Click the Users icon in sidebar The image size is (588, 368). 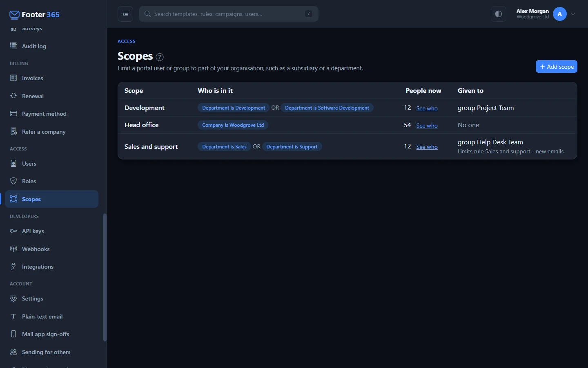point(13,163)
